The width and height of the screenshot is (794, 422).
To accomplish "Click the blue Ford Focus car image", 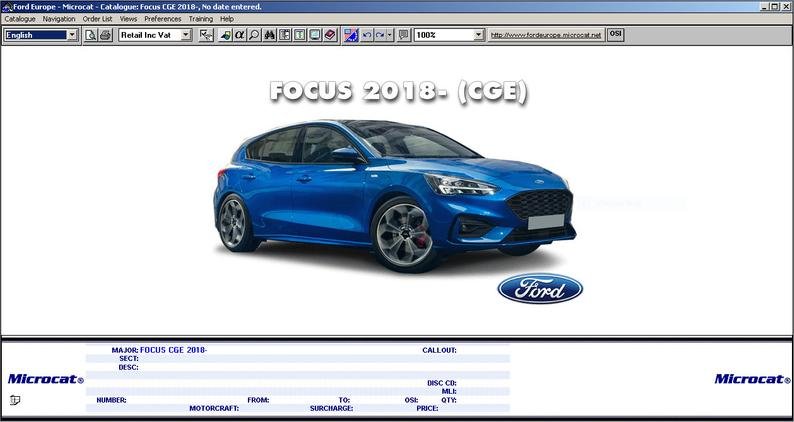I will point(395,195).
